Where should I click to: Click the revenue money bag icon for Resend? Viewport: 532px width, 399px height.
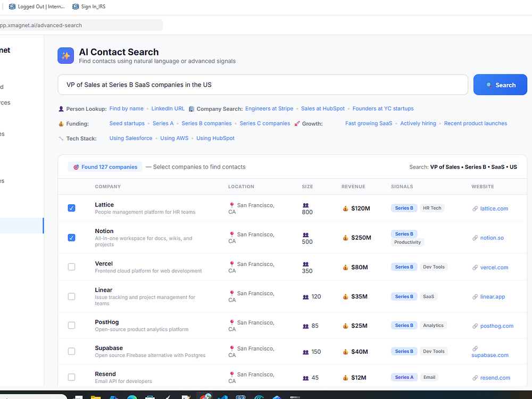click(345, 378)
